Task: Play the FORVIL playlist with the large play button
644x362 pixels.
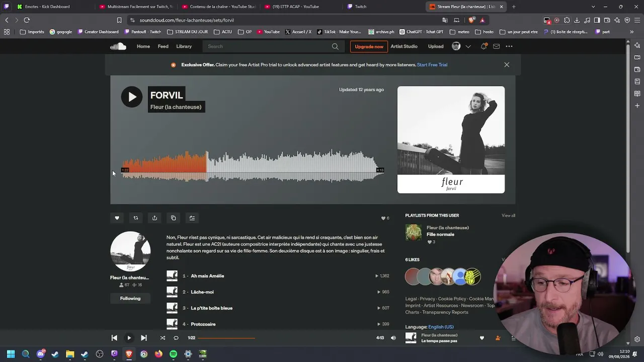Action: (132, 97)
